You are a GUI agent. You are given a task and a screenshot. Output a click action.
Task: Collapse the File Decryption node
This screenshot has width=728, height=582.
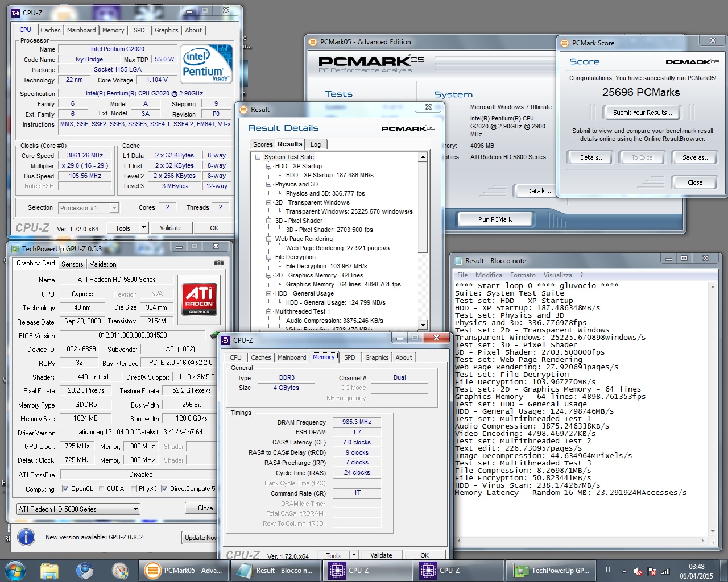(269, 257)
